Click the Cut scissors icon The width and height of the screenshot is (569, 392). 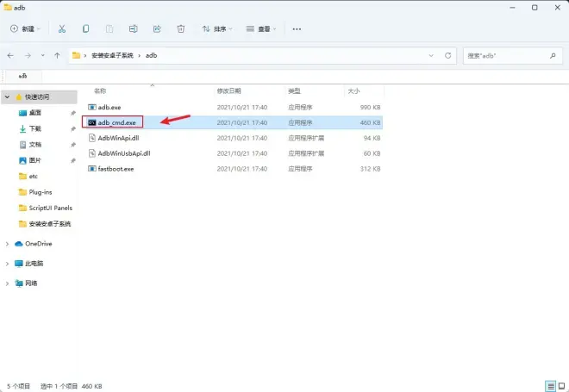click(62, 29)
